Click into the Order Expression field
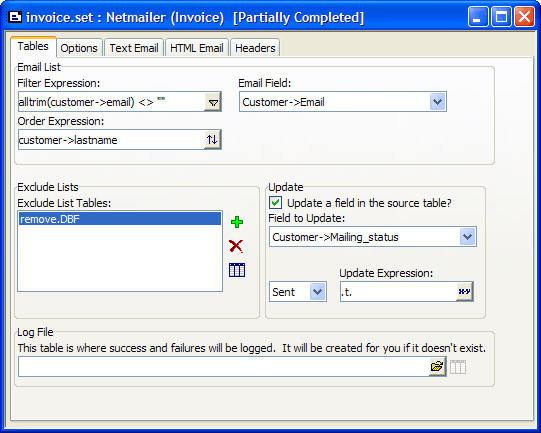 coord(111,140)
